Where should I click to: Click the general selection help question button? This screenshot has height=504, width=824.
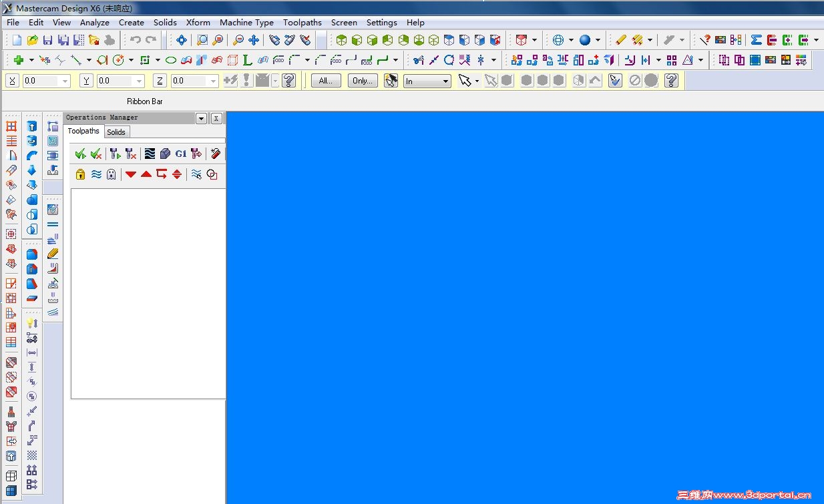pos(672,81)
